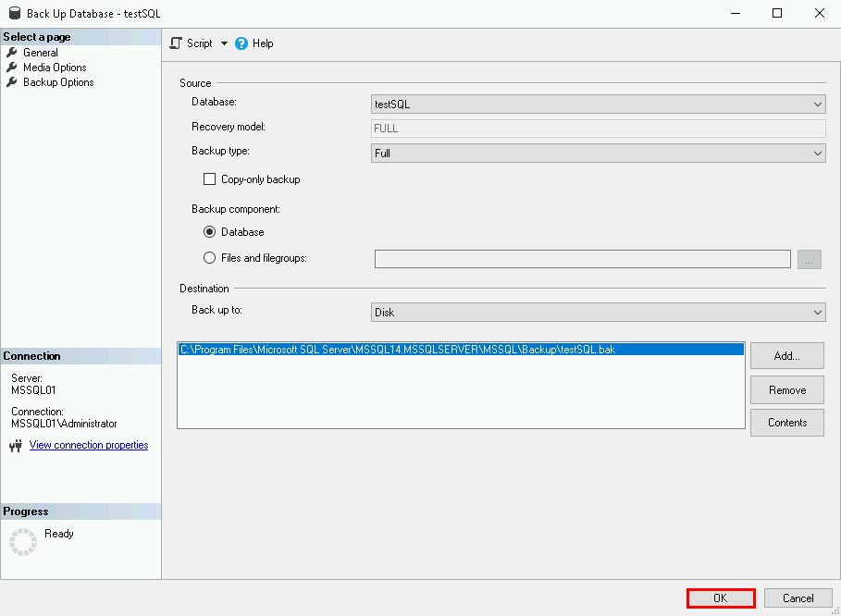
Task: Click the wrench icon beside Backup Options
Action: coord(12,82)
